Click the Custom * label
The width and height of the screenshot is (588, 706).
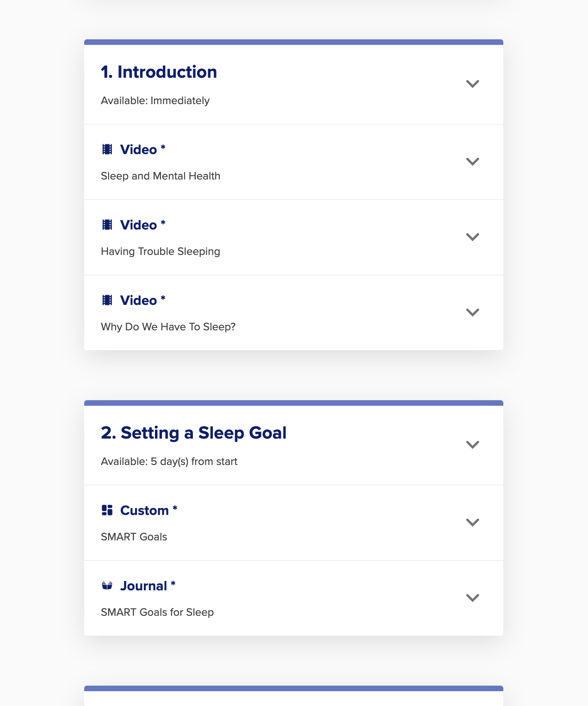149,510
